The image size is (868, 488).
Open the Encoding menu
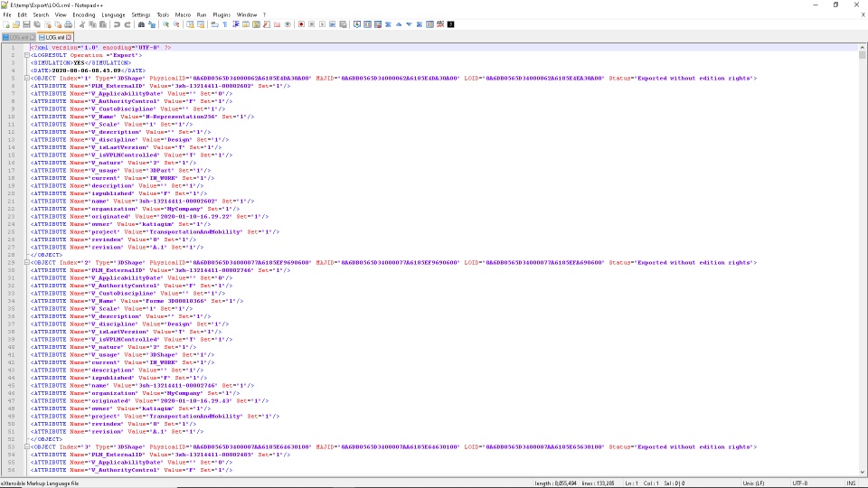pos(84,15)
